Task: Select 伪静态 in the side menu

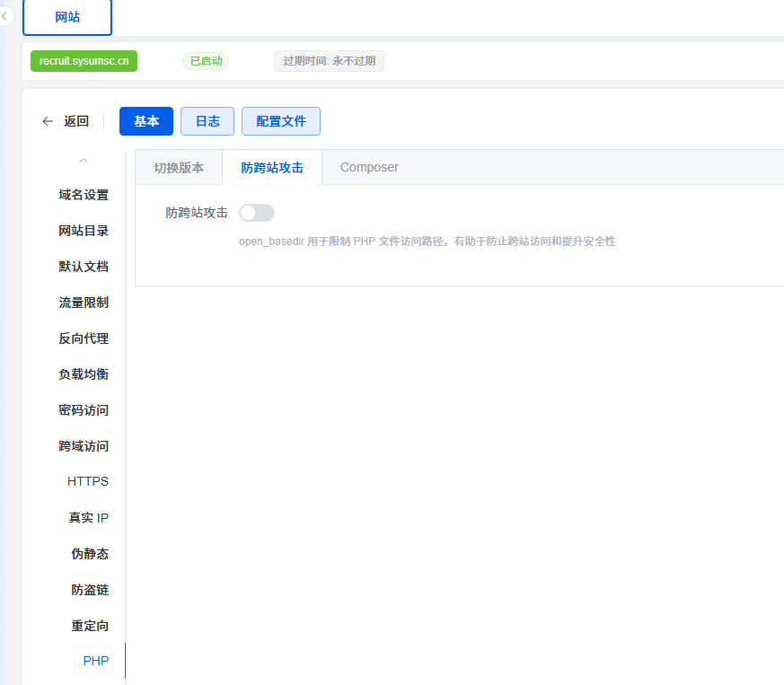Action: pos(90,554)
